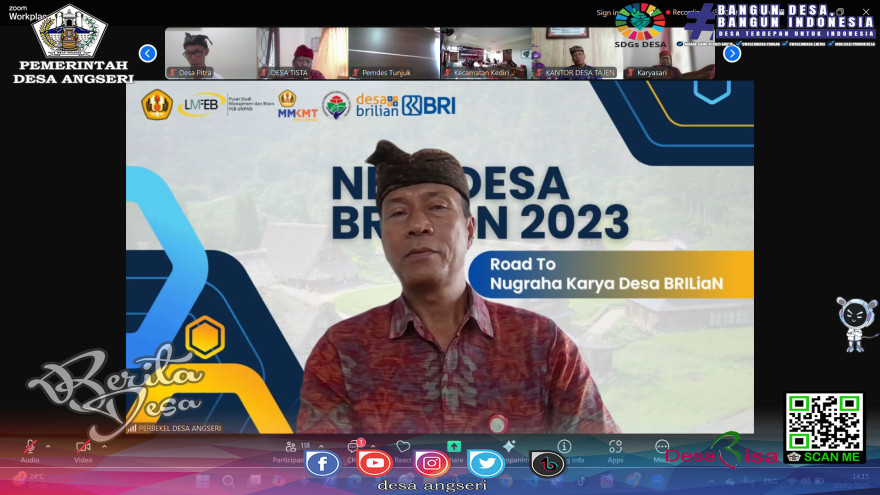
Task: Select the DESA TISTA participant thumbnail
Action: tap(302, 53)
